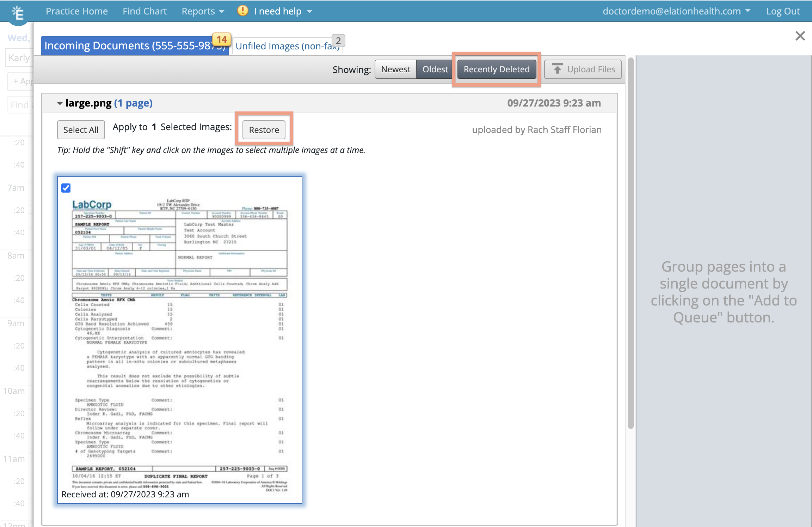Image resolution: width=812 pixels, height=527 pixels.
Task: Click the upload arrow icon
Action: click(x=557, y=69)
